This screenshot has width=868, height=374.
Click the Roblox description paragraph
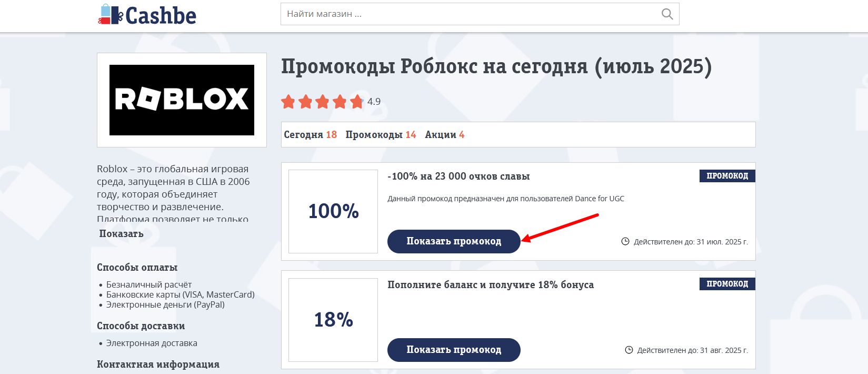click(174, 194)
